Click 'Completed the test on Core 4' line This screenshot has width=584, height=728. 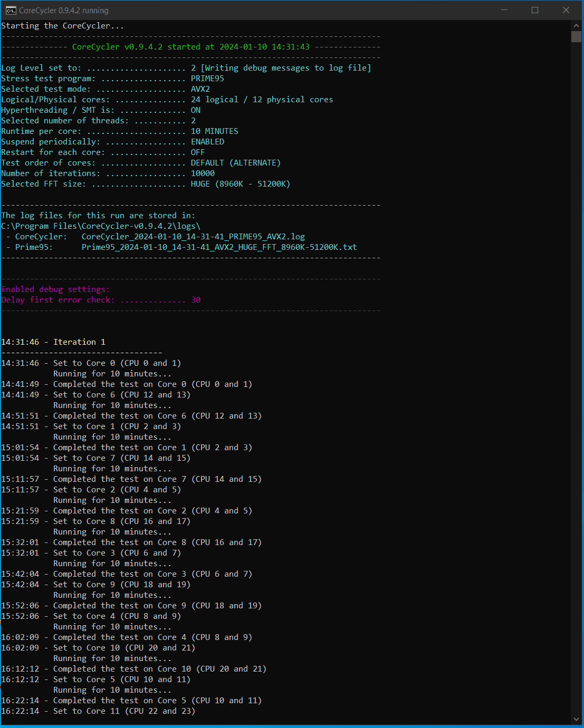127,637
